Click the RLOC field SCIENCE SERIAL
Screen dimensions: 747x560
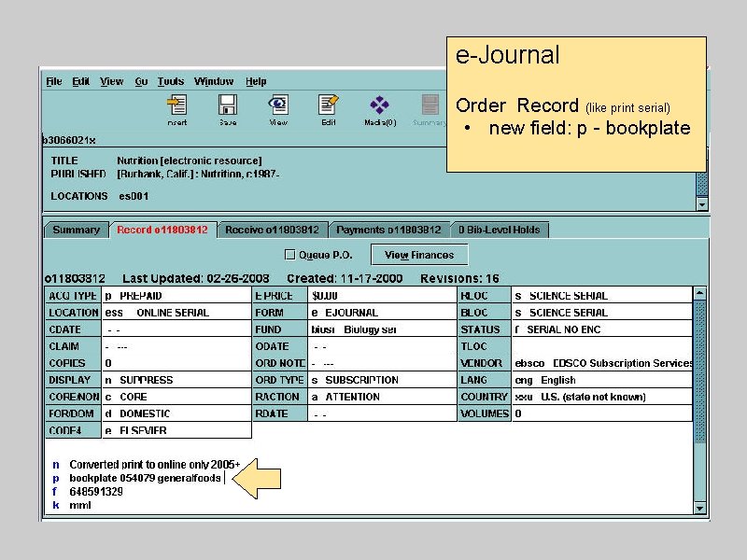coord(602,296)
